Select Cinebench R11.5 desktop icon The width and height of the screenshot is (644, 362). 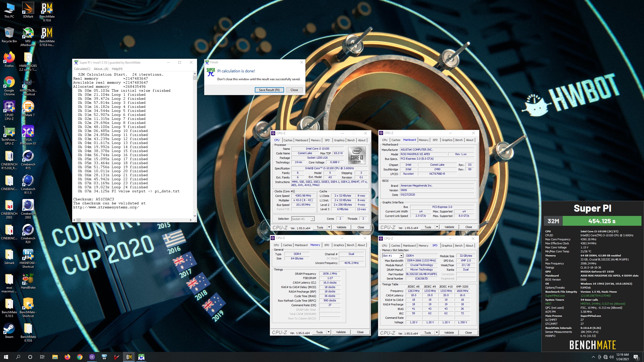(x=28, y=184)
